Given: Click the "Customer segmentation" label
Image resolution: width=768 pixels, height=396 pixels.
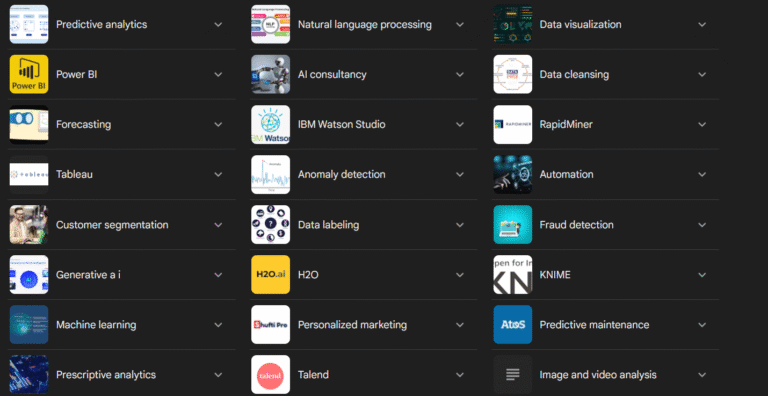Looking at the screenshot, I should (112, 225).
